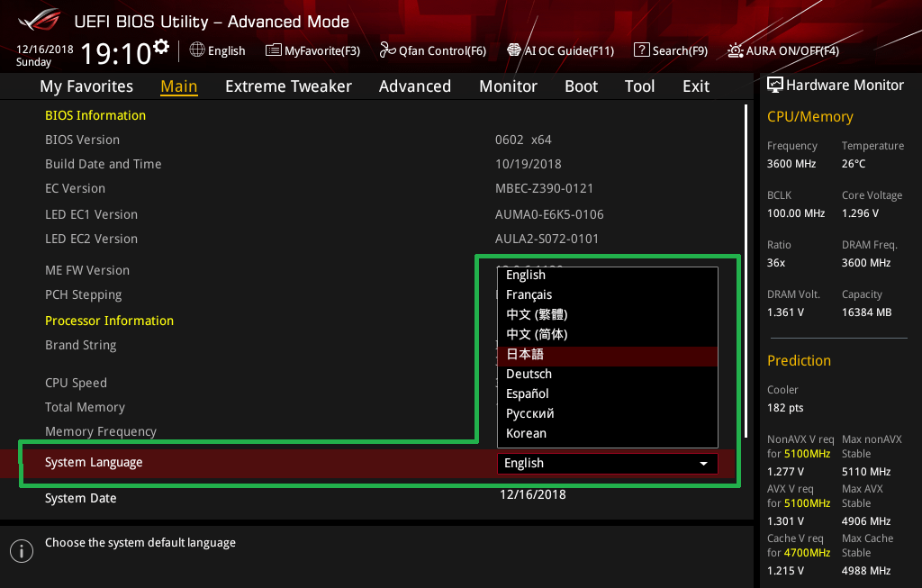Click the BIOS Information heading

(x=95, y=115)
